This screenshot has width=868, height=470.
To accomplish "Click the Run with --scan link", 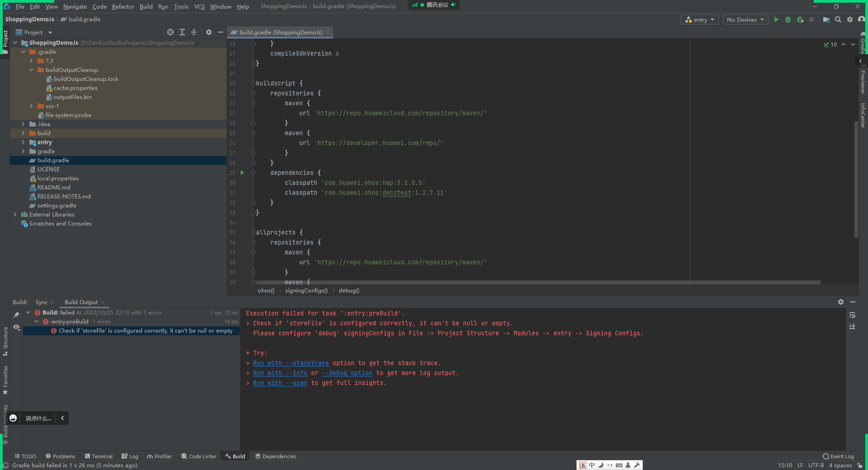I will tap(280, 383).
